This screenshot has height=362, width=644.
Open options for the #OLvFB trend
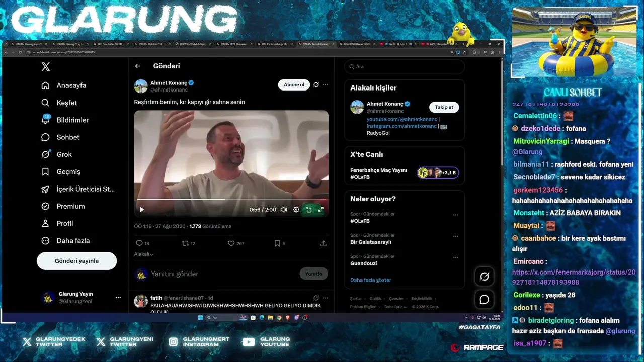pyautogui.click(x=456, y=215)
